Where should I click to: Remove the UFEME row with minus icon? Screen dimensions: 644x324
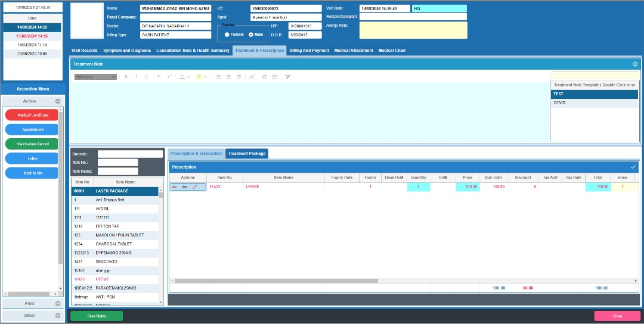(x=175, y=187)
